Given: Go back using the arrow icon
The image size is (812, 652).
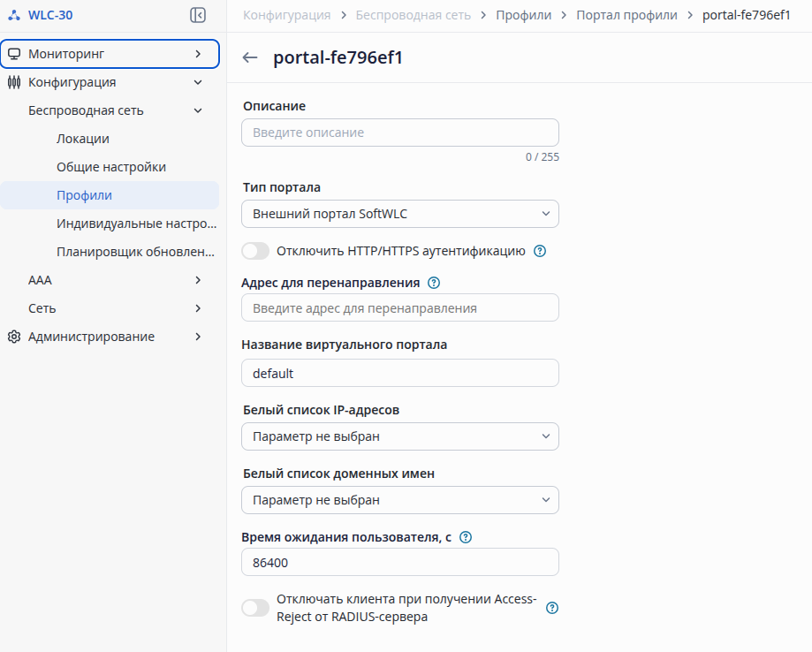Looking at the screenshot, I should click(x=250, y=57).
